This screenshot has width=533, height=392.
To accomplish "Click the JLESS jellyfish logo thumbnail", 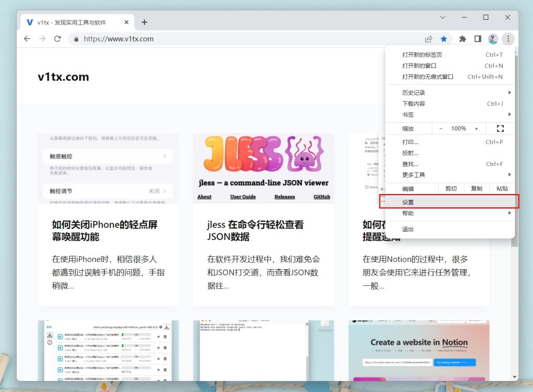I will point(263,168).
